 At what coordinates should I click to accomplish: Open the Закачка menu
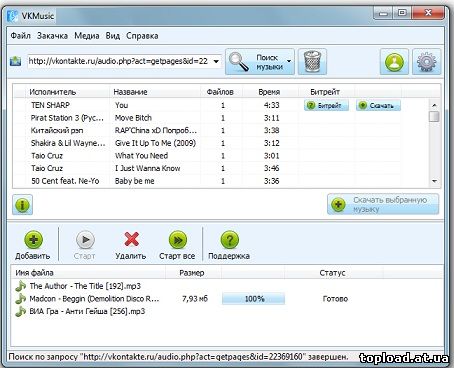(x=52, y=36)
